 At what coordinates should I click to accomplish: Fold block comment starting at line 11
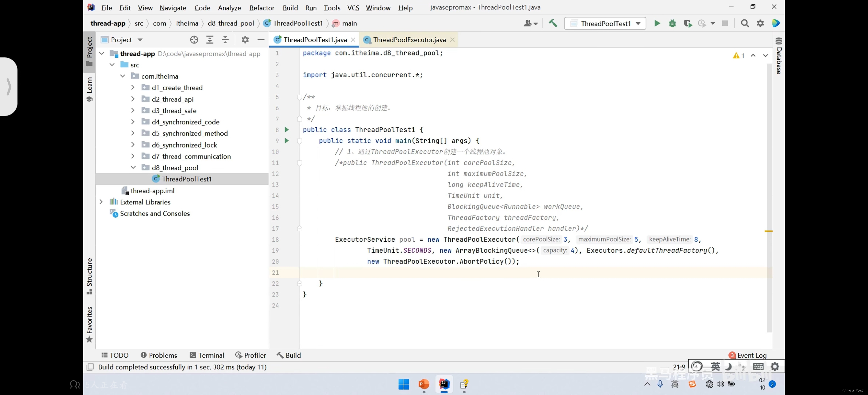point(299,163)
